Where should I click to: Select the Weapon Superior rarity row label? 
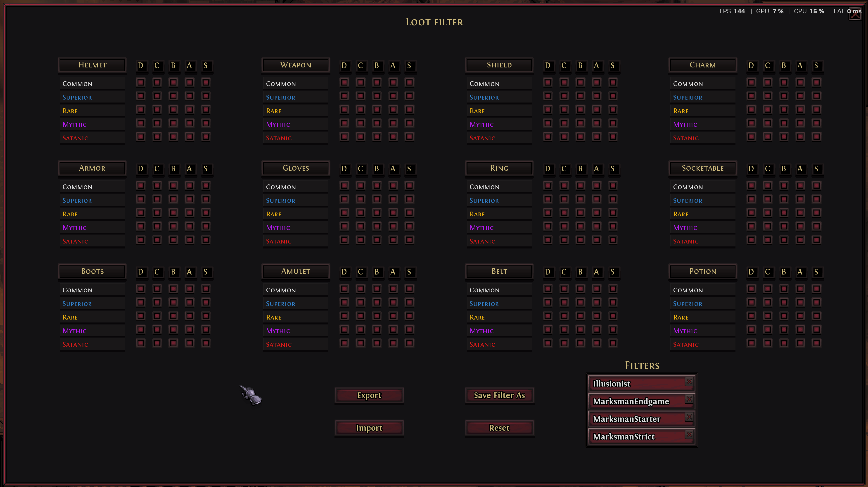[x=296, y=97]
